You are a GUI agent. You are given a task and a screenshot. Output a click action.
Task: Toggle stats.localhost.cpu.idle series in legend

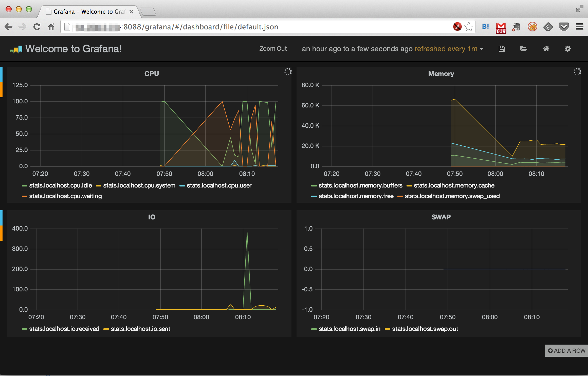click(60, 185)
